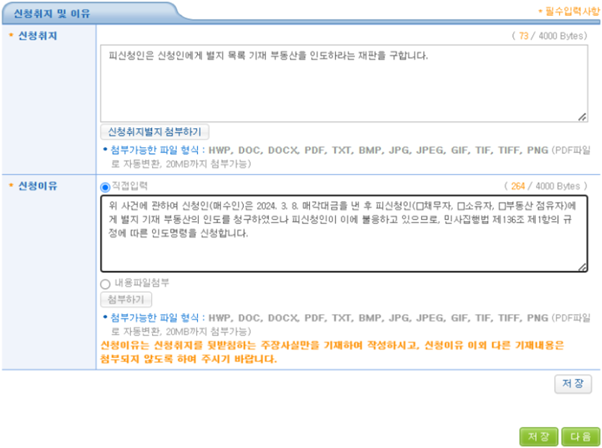This screenshot has height=448, width=602.
Task: Select the 직접입력 radio button
Action: pyautogui.click(x=105, y=186)
